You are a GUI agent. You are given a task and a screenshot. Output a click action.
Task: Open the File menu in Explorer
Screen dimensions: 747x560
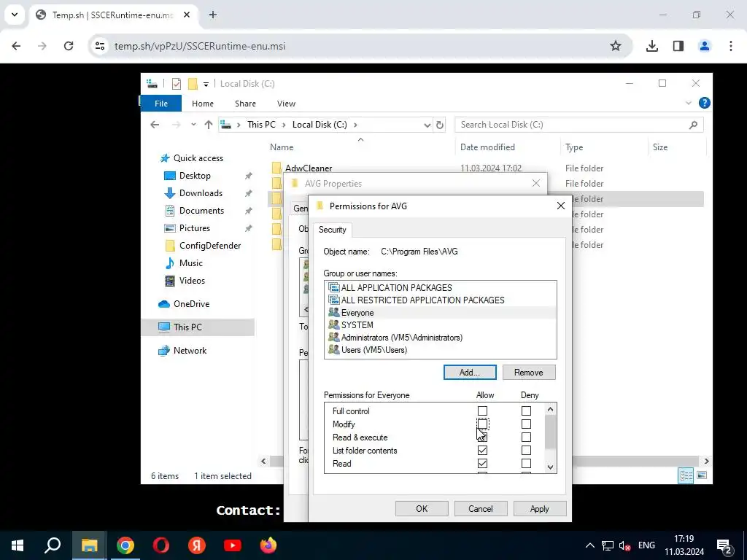(161, 104)
